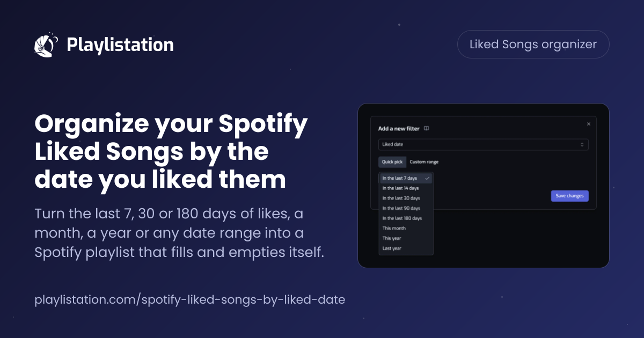This screenshot has height=338, width=644.
Task: Open the playlistation.com liked-date URL
Action: [189, 299]
